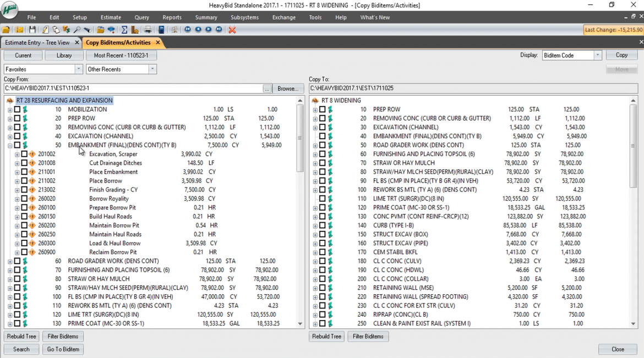The width and height of the screenshot is (644, 358).
Task: Click the calculator icon in the toolbar
Action: tap(161, 30)
